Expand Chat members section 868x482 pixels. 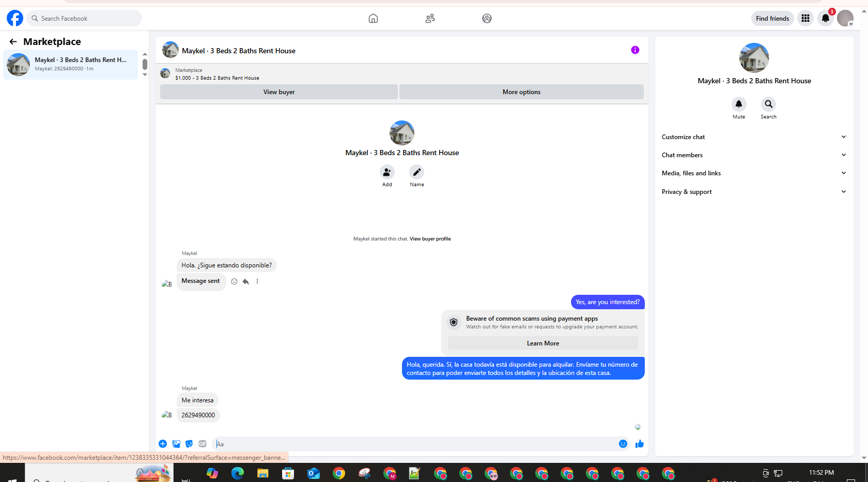(754, 155)
